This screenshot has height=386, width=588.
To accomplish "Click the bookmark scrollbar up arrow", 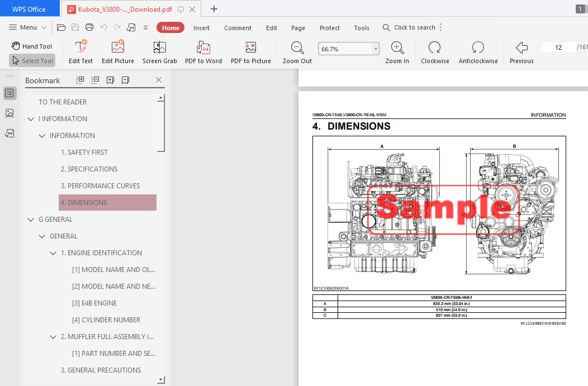I will [x=161, y=98].
